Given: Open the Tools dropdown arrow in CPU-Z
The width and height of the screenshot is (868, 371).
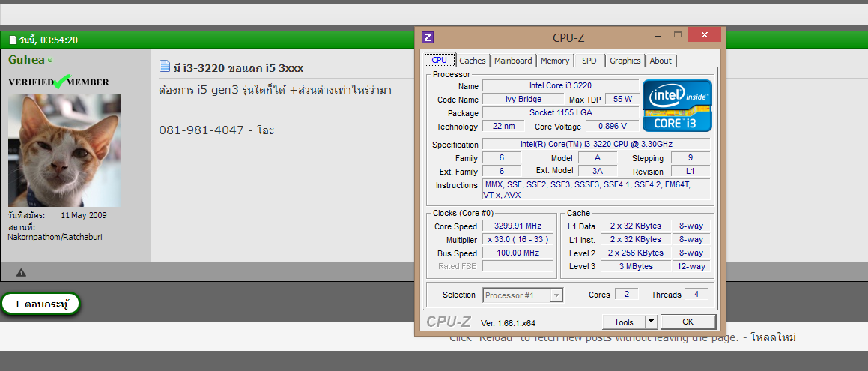Looking at the screenshot, I should 651,322.
